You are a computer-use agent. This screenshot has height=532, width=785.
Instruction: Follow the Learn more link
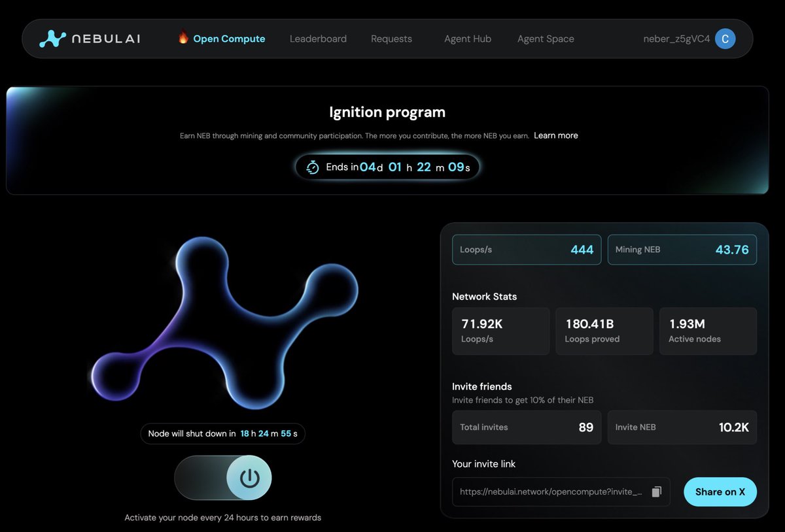[x=556, y=135]
